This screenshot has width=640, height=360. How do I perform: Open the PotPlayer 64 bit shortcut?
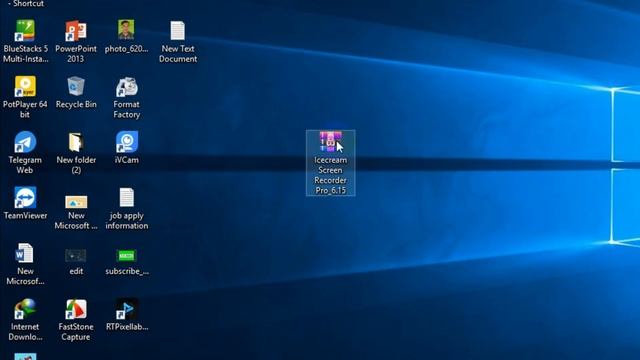click(x=25, y=86)
